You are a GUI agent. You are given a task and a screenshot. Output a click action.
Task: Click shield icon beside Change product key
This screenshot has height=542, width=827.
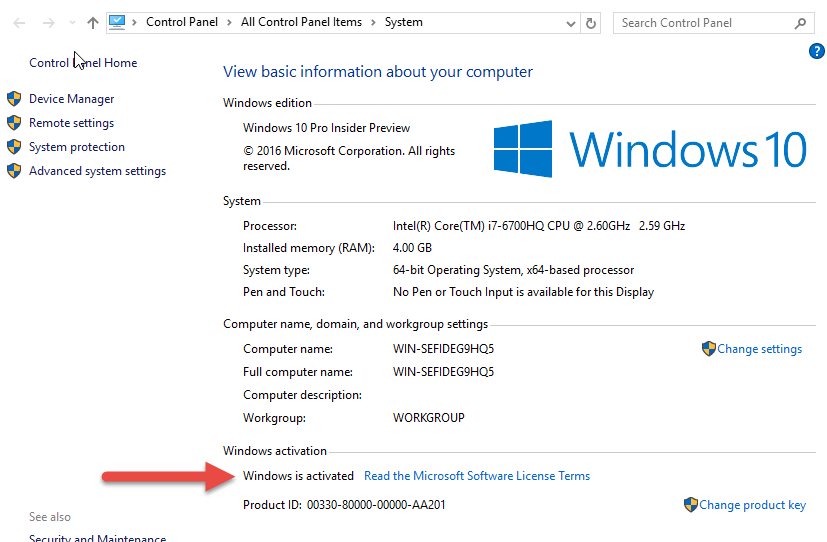690,505
